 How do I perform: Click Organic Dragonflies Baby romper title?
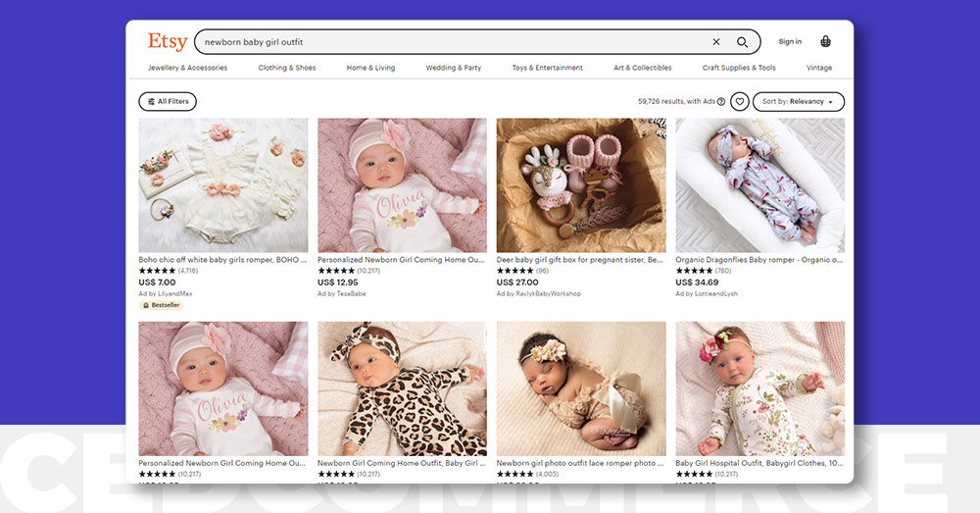(759, 260)
